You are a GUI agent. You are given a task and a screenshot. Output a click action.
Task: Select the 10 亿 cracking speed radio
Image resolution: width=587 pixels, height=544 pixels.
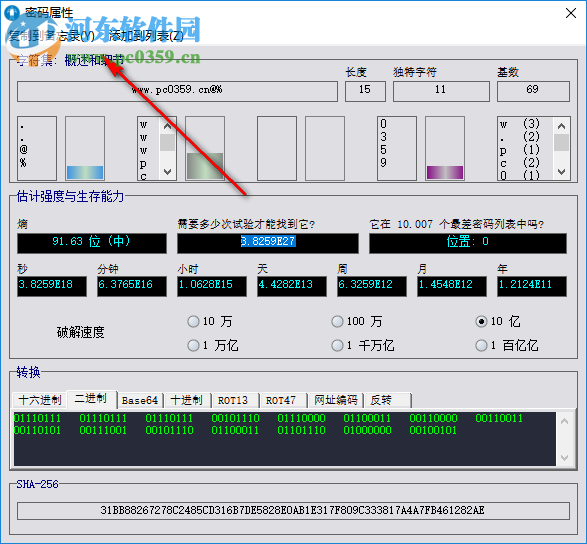coord(498,321)
